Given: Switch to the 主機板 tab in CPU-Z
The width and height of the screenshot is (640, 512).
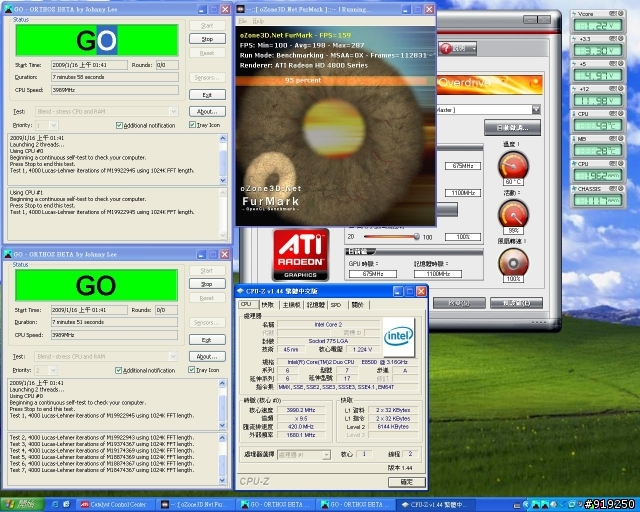Looking at the screenshot, I should (291, 305).
